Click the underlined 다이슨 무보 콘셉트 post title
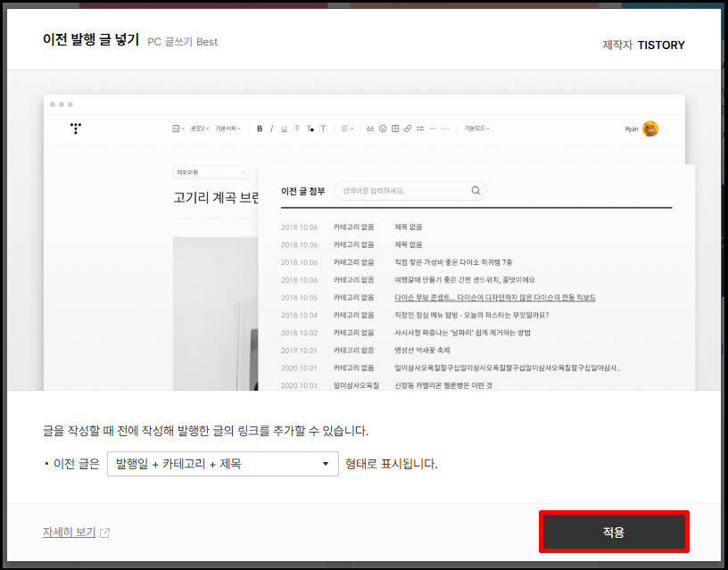 pos(495,298)
